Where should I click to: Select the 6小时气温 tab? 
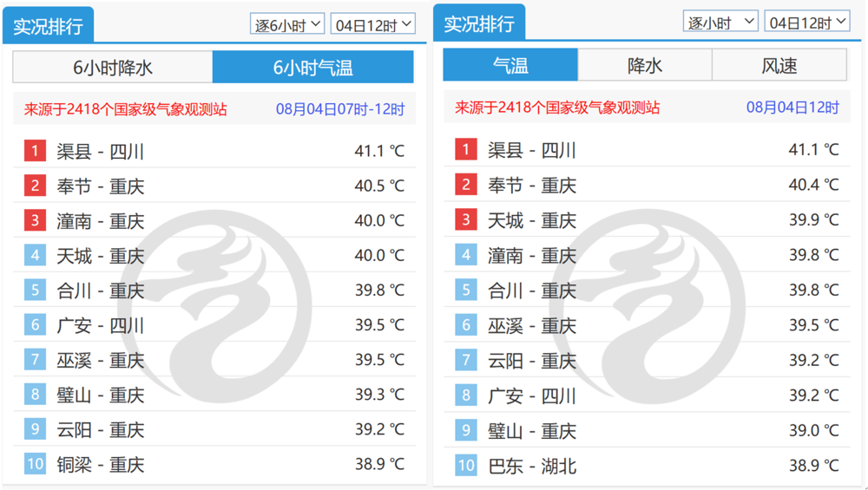[312, 68]
